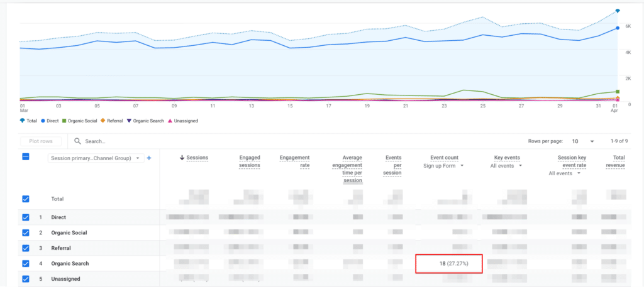Uncheck the Organic Social row checkbox

click(x=25, y=232)
